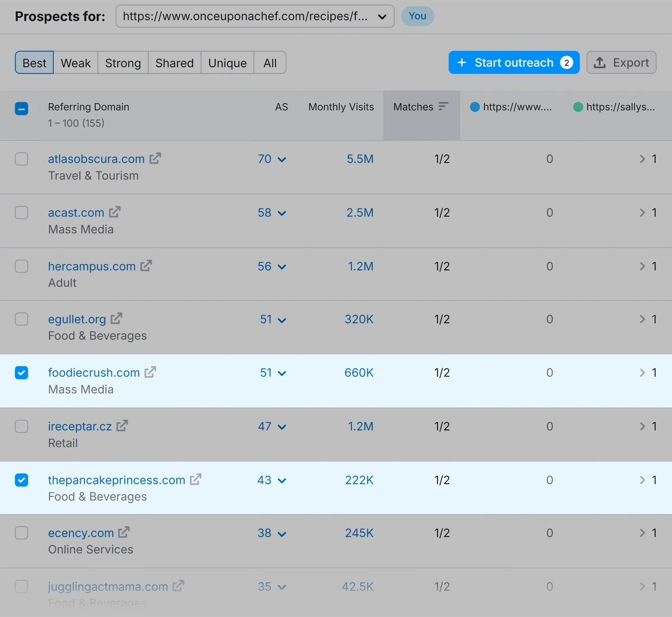This screenshot has height=617, width=672.
Task: Click the blue dot competitor column header
Action: click(511, 107)
